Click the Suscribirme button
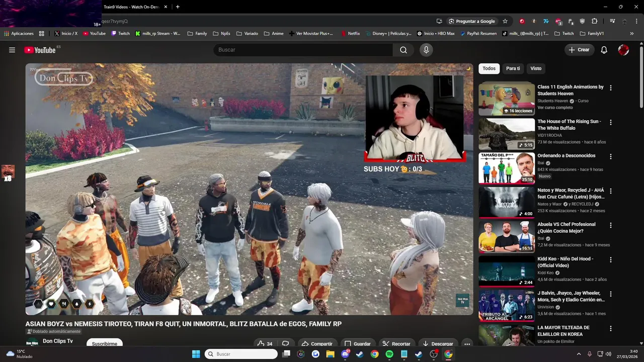Screen dimensions: 644x362 pyautogui.click(x=105, y=343)
